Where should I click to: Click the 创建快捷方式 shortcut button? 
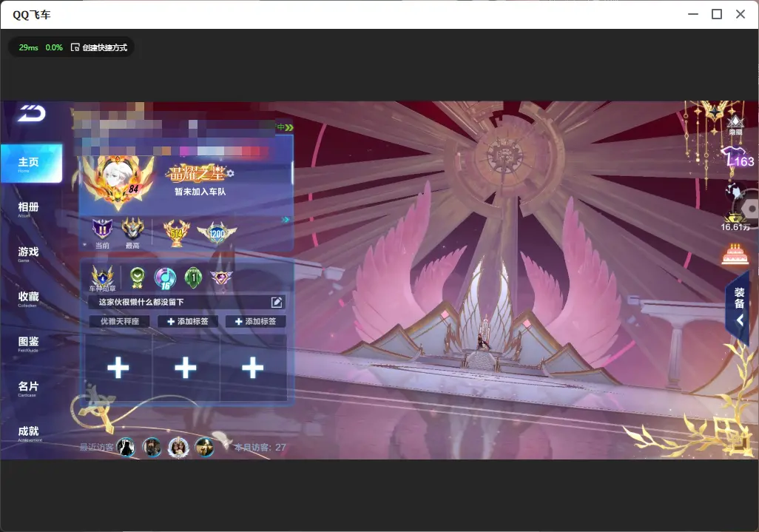point(99,47)
